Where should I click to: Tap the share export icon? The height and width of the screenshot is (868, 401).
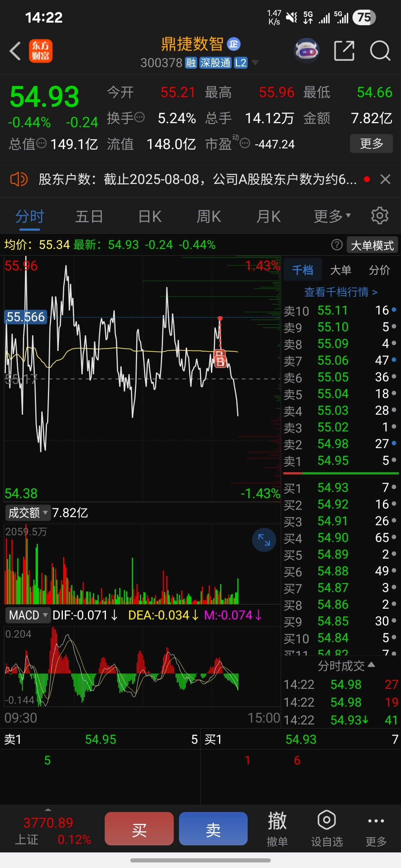pyautogui.click(x=344, y=51)
